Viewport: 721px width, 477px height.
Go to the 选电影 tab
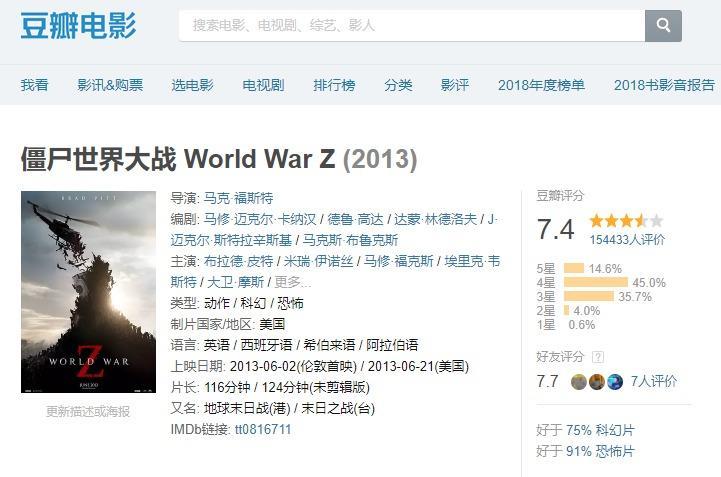coord(192,85)
